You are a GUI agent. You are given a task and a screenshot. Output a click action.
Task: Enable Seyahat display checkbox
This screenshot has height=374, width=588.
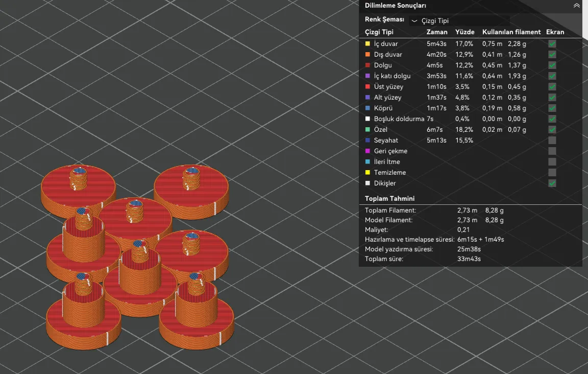552,141
